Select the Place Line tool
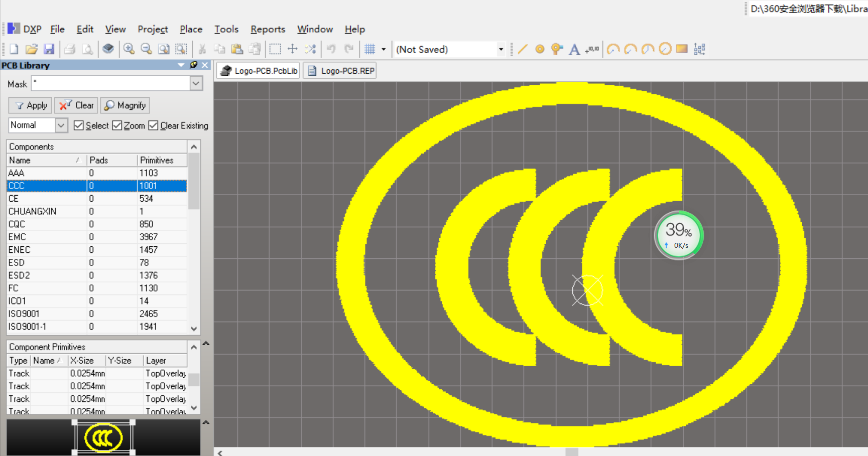Image resolution: width=868 pixels, height=456 pixels. tap(523, 49)
